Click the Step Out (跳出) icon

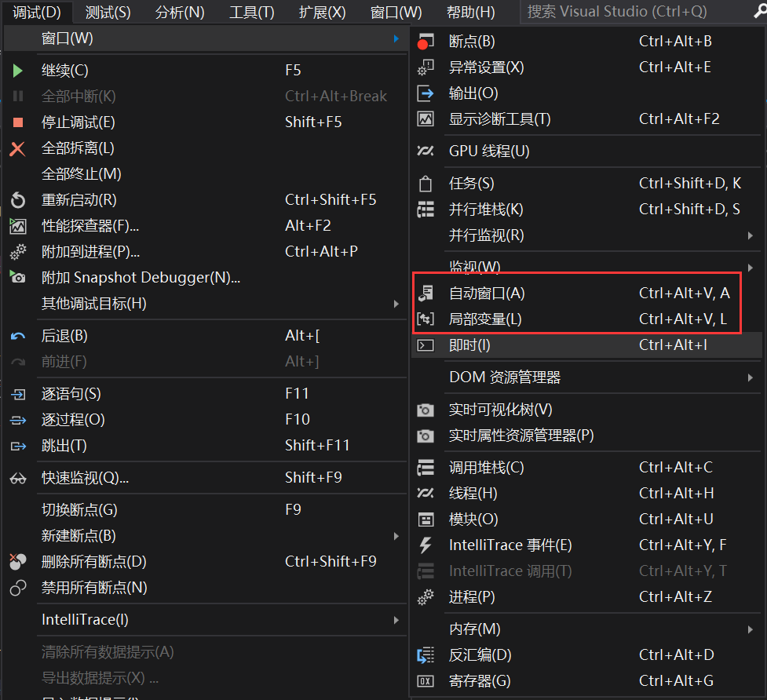[x=18, y=446]
